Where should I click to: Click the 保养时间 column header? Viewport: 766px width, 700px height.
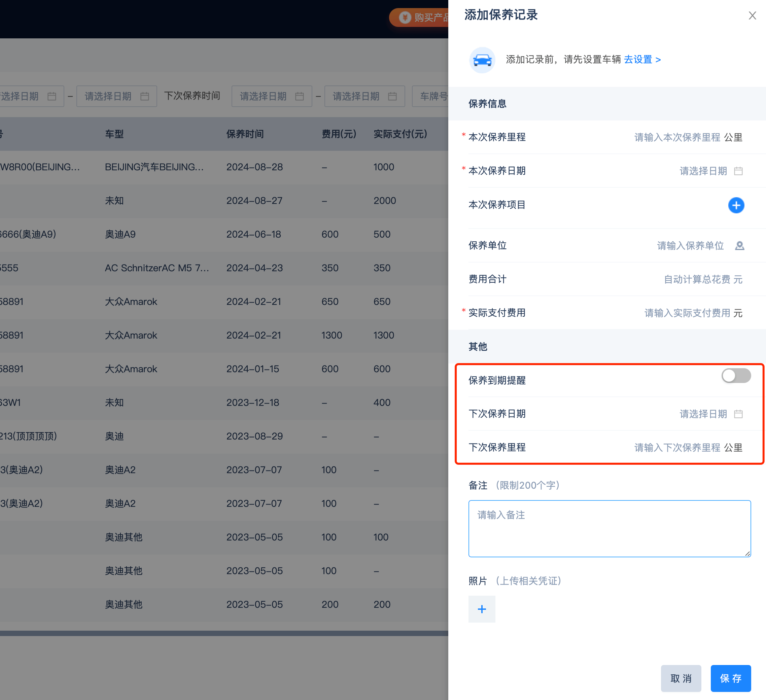point(245,134)
